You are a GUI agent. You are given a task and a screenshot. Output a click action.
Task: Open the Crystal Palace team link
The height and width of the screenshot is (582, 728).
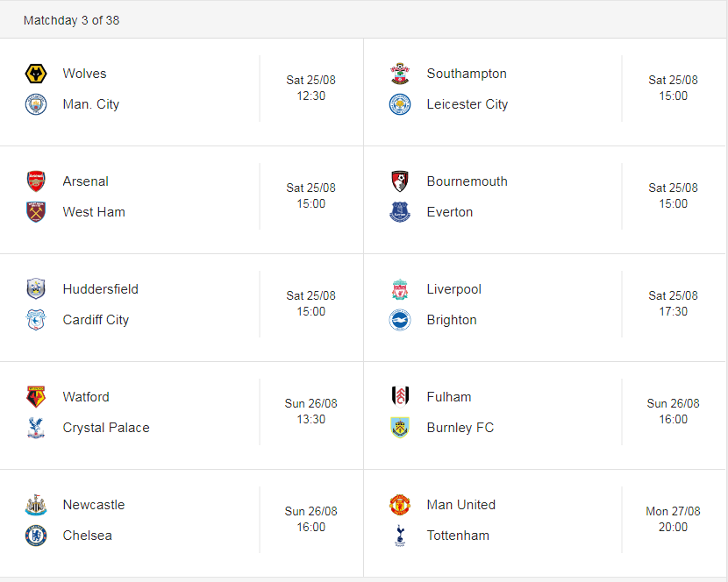(106, 428)
